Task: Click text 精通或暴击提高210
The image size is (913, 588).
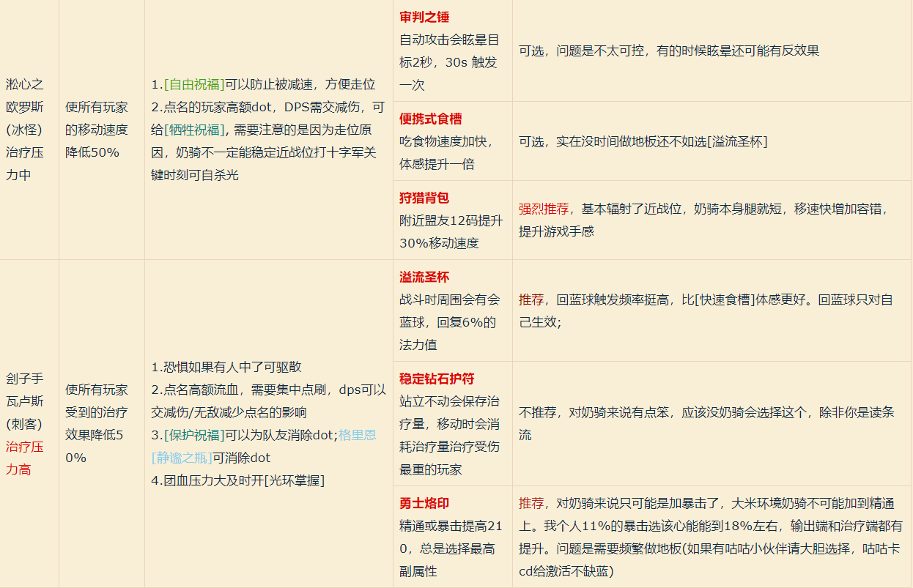Action: (x=451, y=537)
